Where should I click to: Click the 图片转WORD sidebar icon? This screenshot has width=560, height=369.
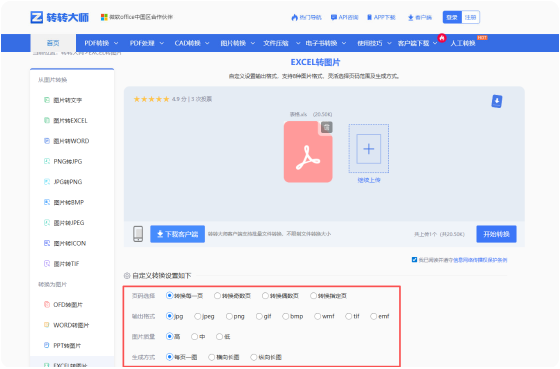tap(47, 141)
